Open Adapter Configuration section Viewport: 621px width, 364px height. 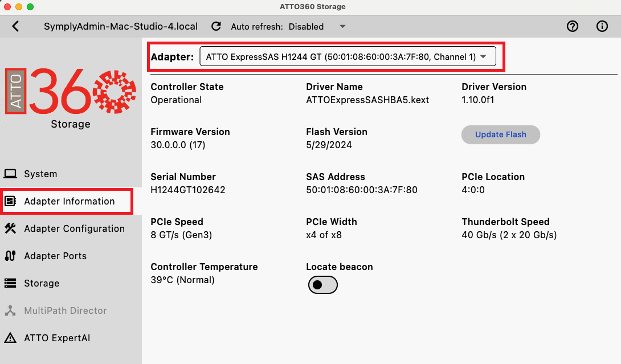point(75,228)
